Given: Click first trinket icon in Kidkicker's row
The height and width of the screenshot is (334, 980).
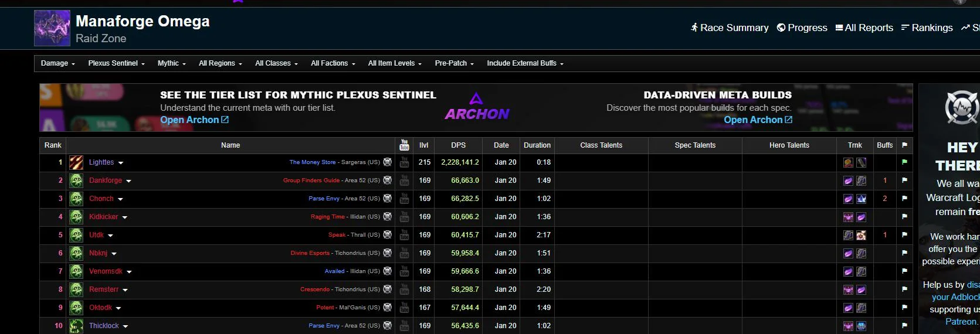Looking at the screenshot, I should click(x=848, y=217).
